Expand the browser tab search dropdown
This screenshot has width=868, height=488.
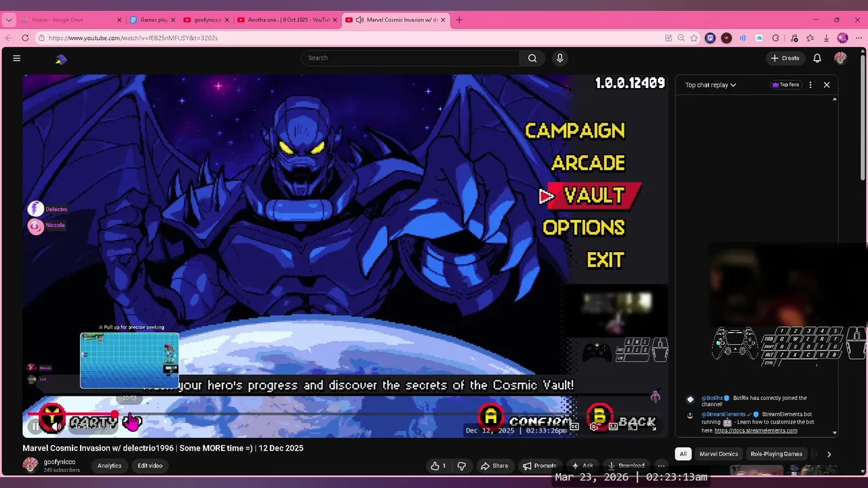[9, 20]
